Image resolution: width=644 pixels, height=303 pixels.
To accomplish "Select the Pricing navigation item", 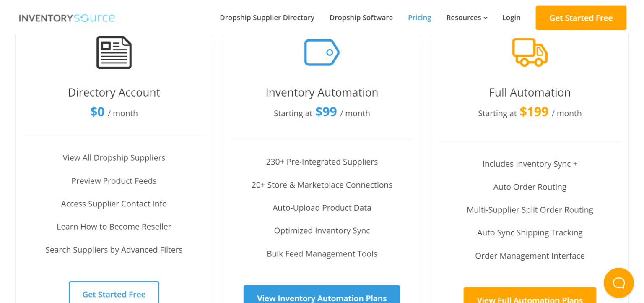I will [x=419, y=18].
